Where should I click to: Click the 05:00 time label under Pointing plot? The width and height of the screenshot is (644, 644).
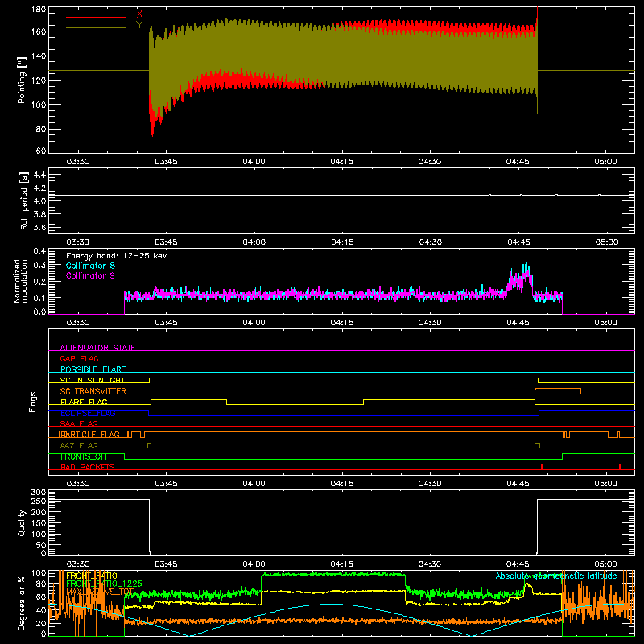[x=605, y=162]
